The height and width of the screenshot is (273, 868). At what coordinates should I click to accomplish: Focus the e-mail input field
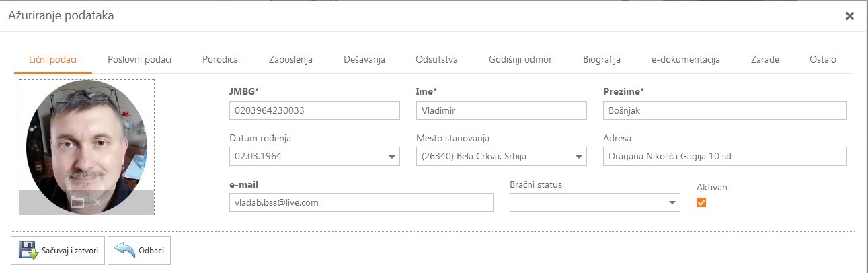[x=361, y=202]
